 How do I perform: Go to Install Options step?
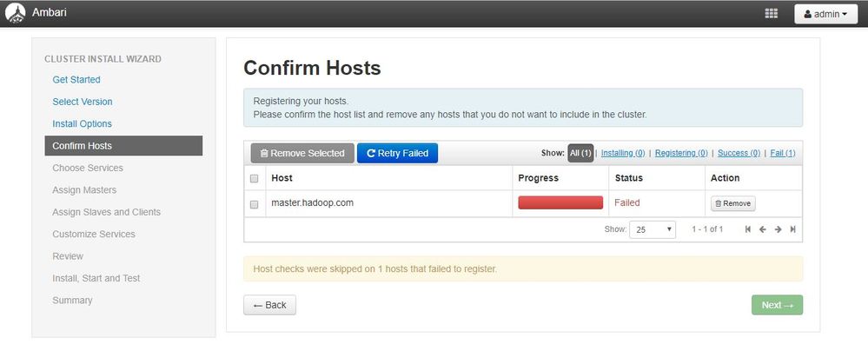(83, 124)
